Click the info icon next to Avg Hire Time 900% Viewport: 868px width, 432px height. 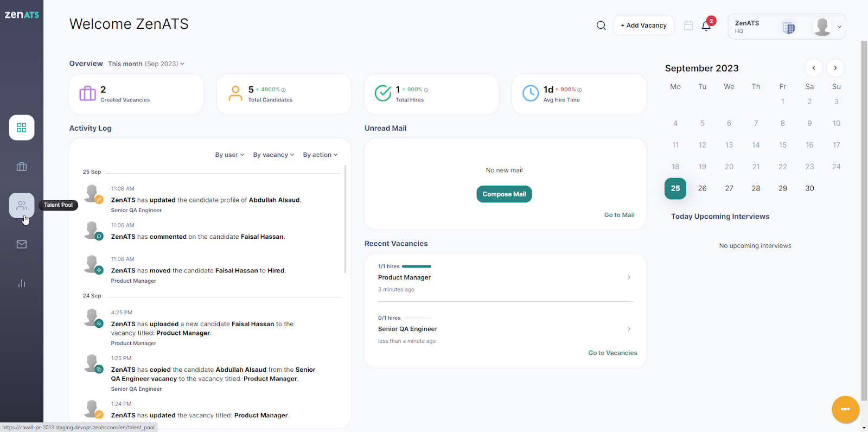click(x=579, y=90)
